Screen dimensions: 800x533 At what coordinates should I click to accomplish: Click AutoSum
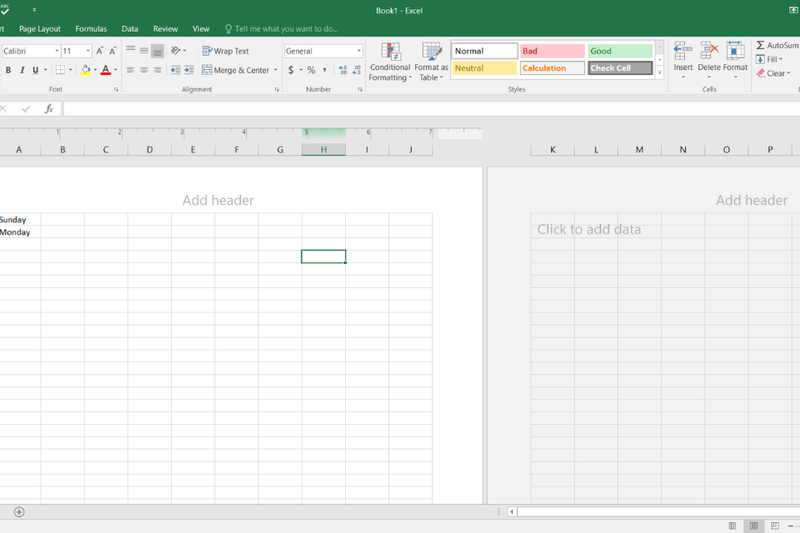click(x=778, y=45)
